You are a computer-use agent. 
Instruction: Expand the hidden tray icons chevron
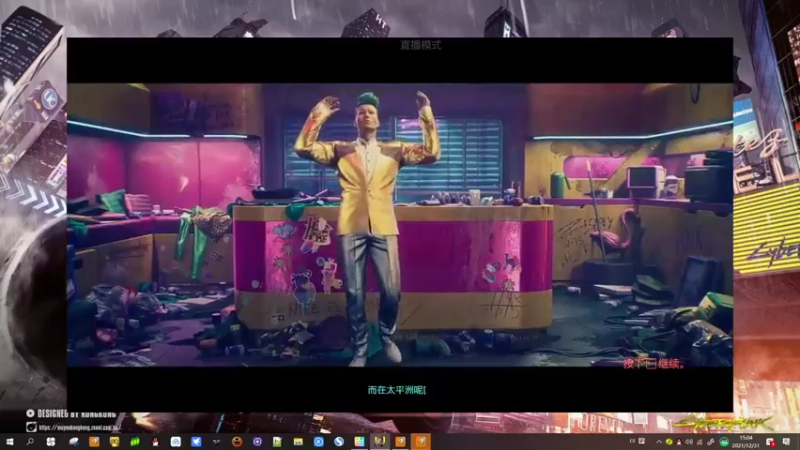click(x=659, y=442)
